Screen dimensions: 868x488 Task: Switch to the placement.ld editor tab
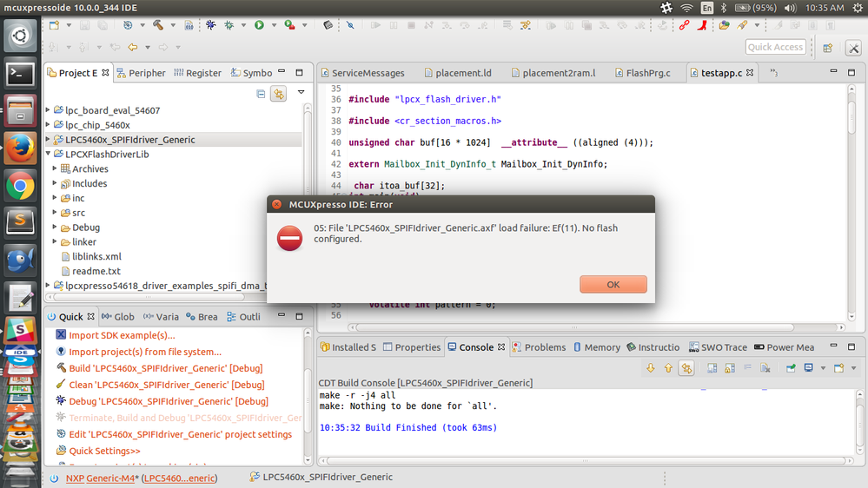tap(457, 73)
